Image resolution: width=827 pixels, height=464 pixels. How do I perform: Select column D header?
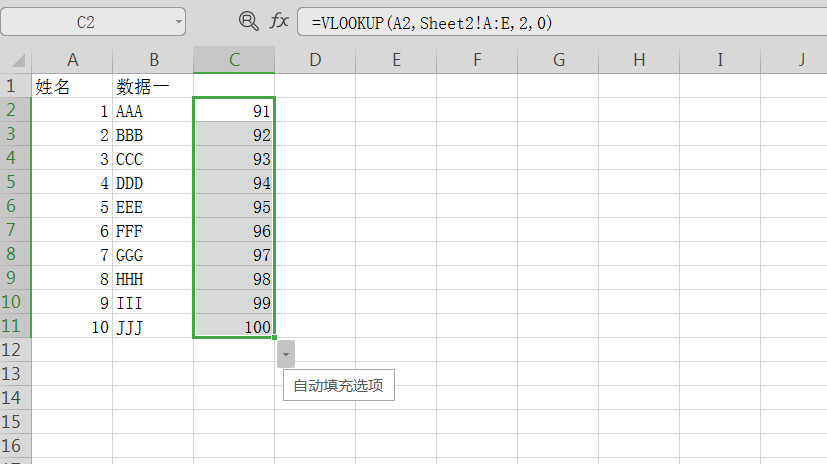pyautogui.click(x=315, y=60)
